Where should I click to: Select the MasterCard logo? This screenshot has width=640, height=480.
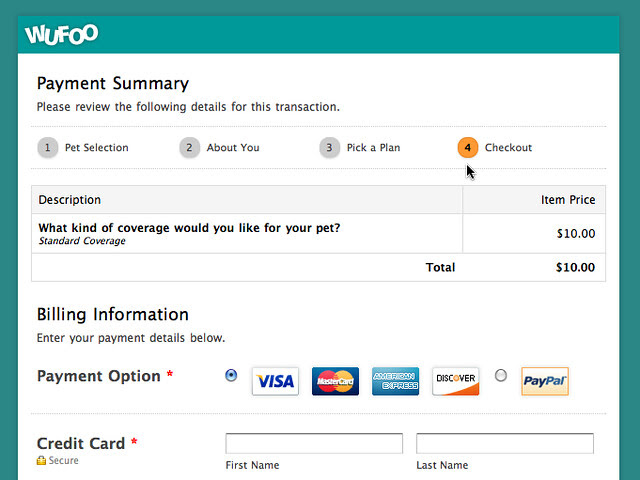(336, 381)
